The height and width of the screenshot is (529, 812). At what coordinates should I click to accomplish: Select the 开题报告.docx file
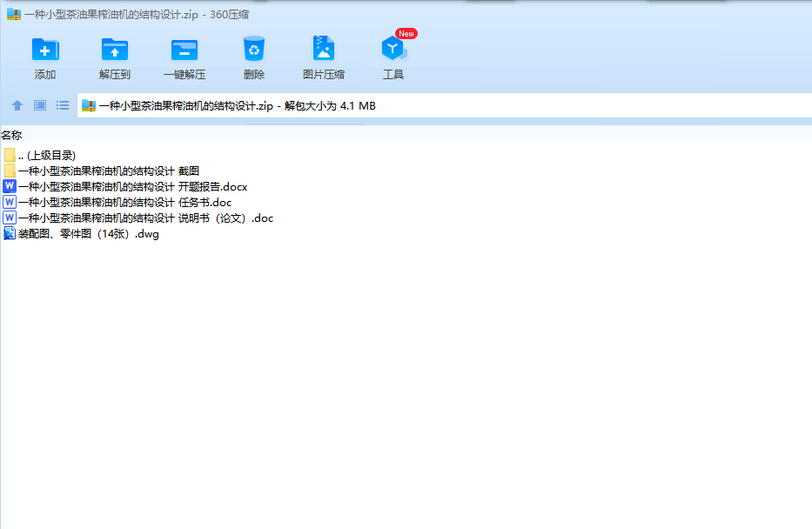(x=124, y=187)
